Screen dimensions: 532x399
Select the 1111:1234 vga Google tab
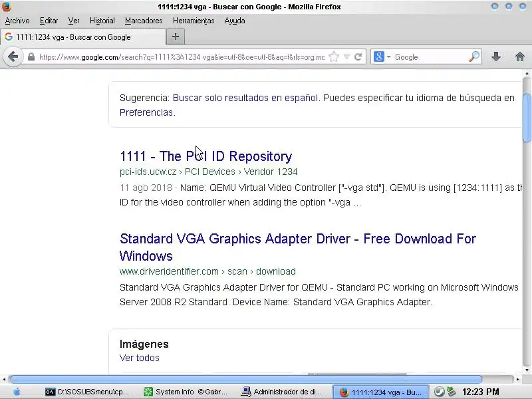[x=83, y=37]
